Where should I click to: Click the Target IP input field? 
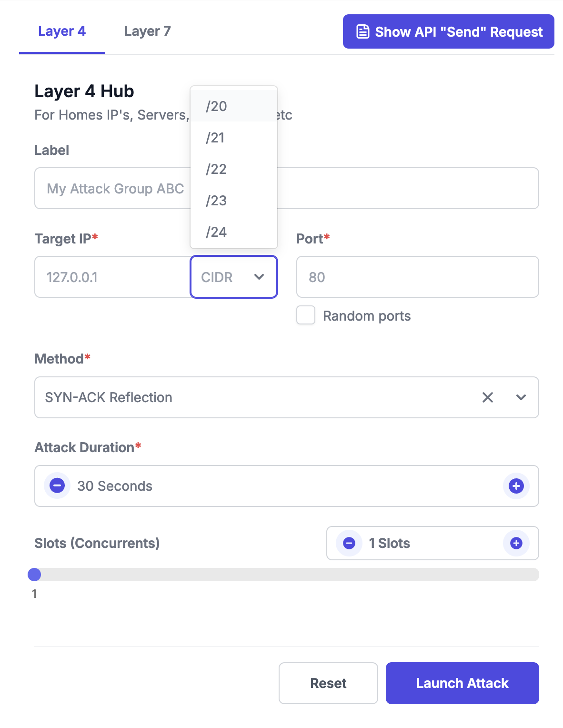coord(112,277)
